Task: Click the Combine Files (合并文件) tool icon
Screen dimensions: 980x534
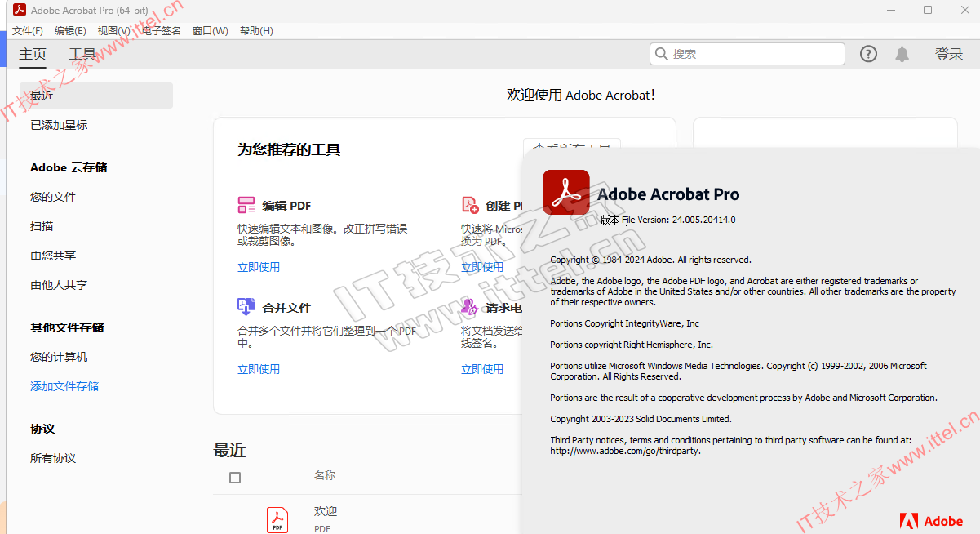Action: (246, 307)
